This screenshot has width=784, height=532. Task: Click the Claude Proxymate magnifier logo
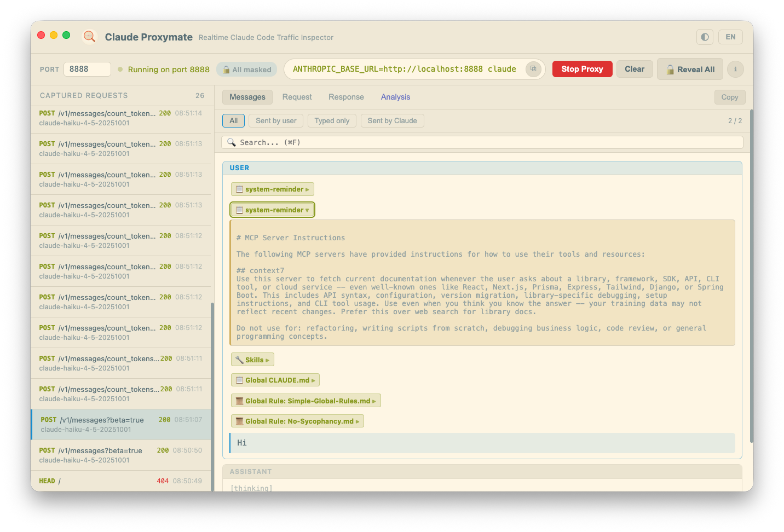pos(89,37)
